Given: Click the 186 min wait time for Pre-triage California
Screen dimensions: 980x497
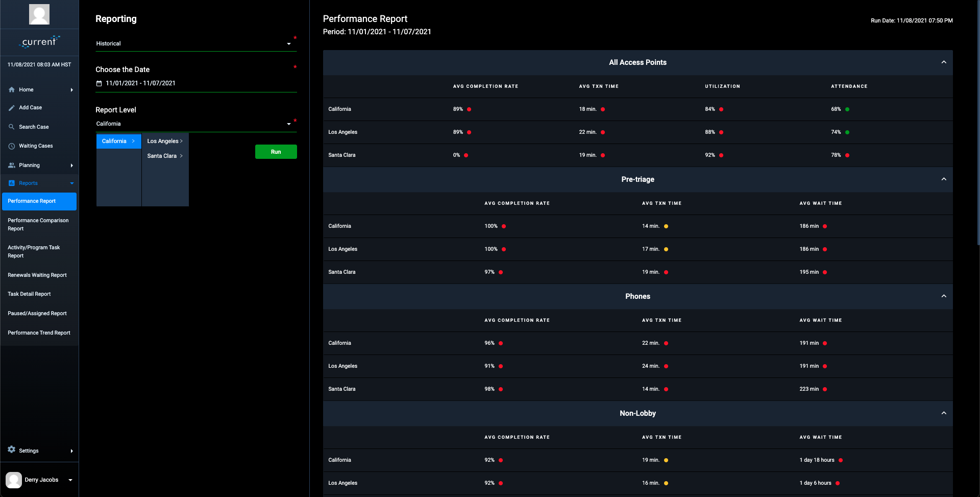Looking at the screenshot, I should click(x=809, y=226).
